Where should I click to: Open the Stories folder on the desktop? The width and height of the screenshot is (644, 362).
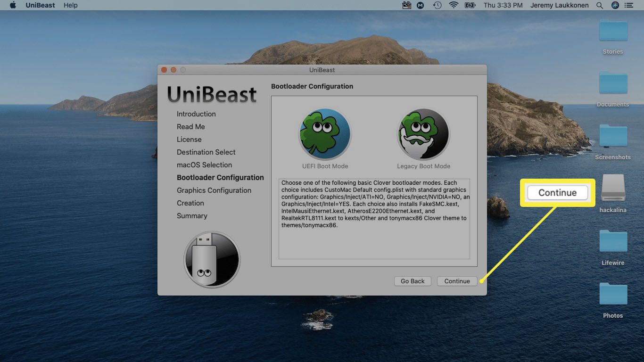(x=613, y=32)
